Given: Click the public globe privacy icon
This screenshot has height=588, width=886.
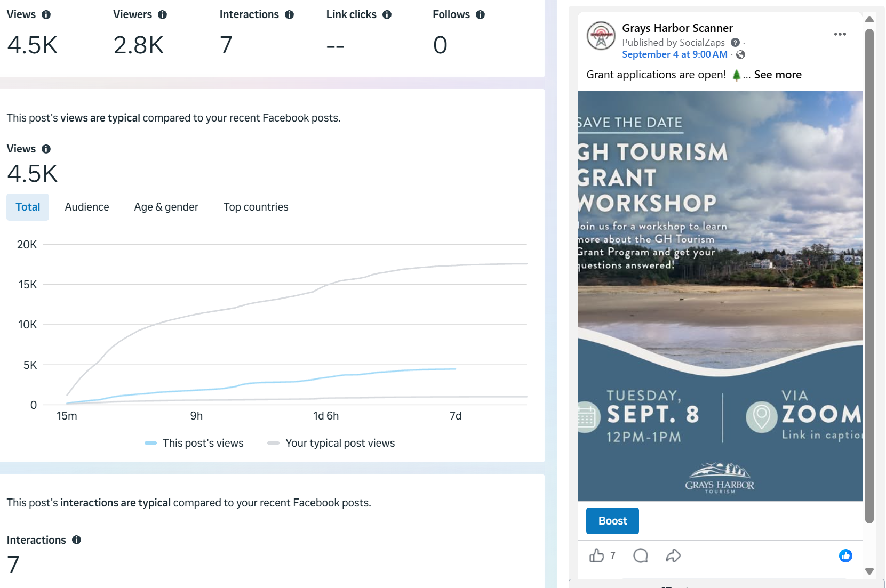Looking at the screenshot, I should point(740,54).
